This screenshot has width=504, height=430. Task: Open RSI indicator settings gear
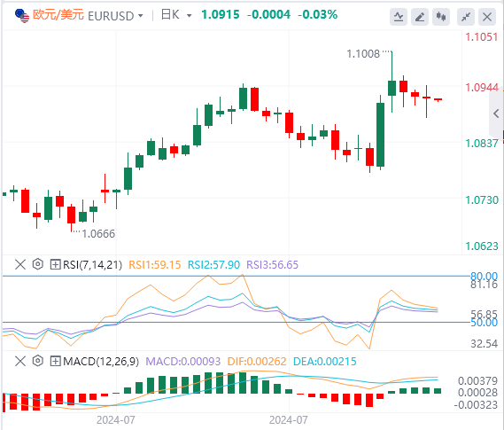(x=37, y=264)
